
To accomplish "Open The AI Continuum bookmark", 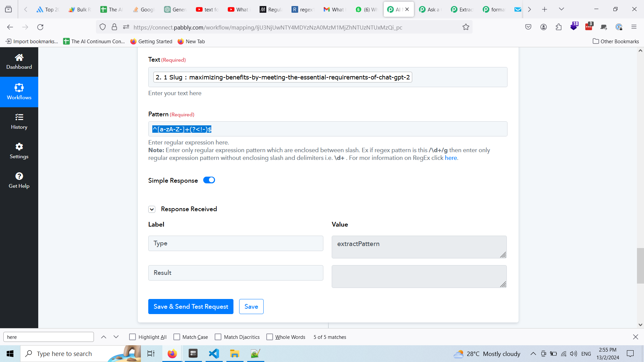I will pyautogui.click(x=94, y=41).
